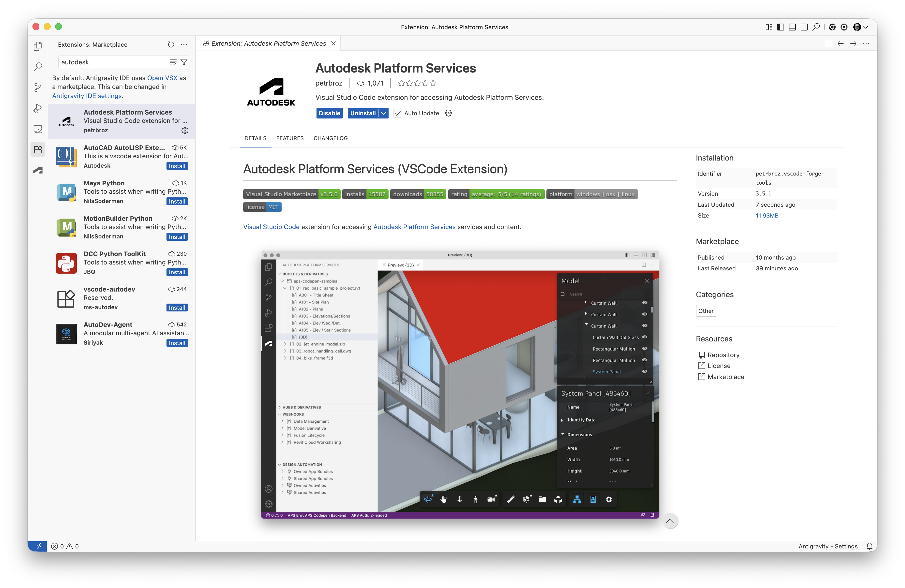This screenshot has width=905, height=588.
Task: Open the Autodesk Platform Services link in the description
Action: point(414,227)
